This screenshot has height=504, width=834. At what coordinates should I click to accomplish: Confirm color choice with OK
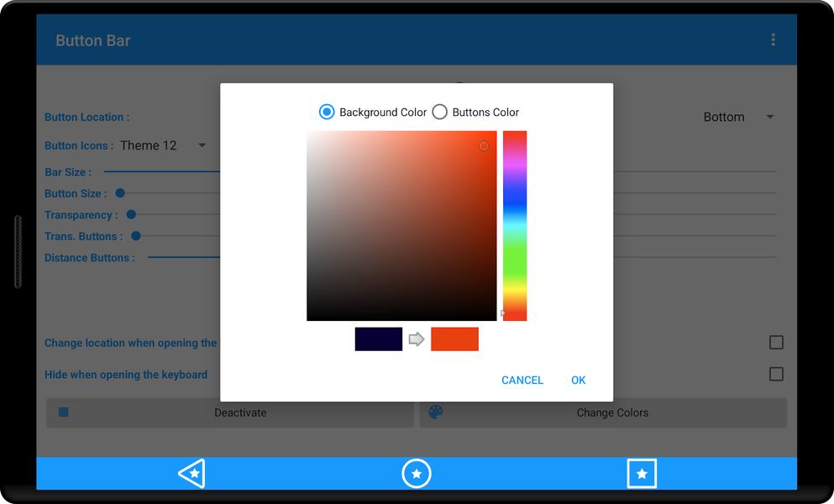[578, 380]
